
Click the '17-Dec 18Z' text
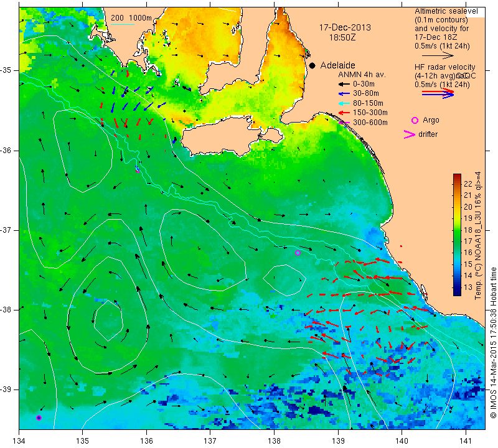[x=436, y=37]
